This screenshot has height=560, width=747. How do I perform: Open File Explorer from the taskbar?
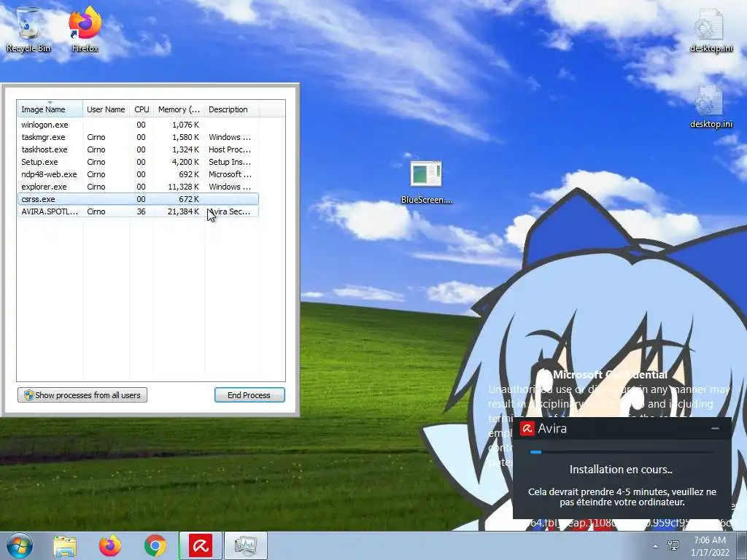click(x=65, y=545)
